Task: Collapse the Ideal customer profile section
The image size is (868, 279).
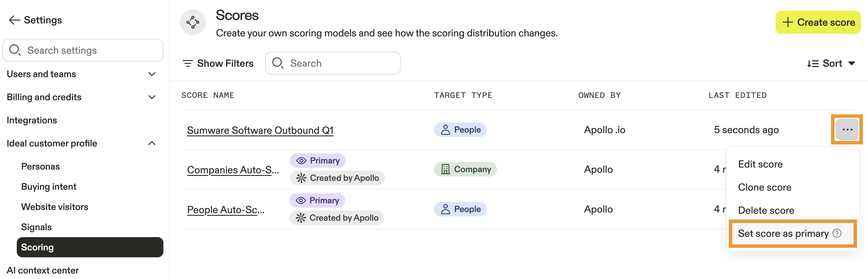Action: coord(152,144)
